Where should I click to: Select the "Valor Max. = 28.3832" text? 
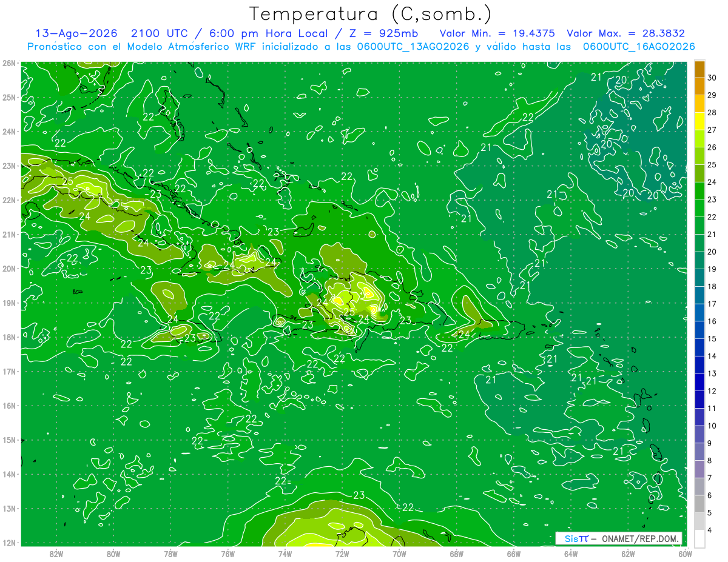625,33
